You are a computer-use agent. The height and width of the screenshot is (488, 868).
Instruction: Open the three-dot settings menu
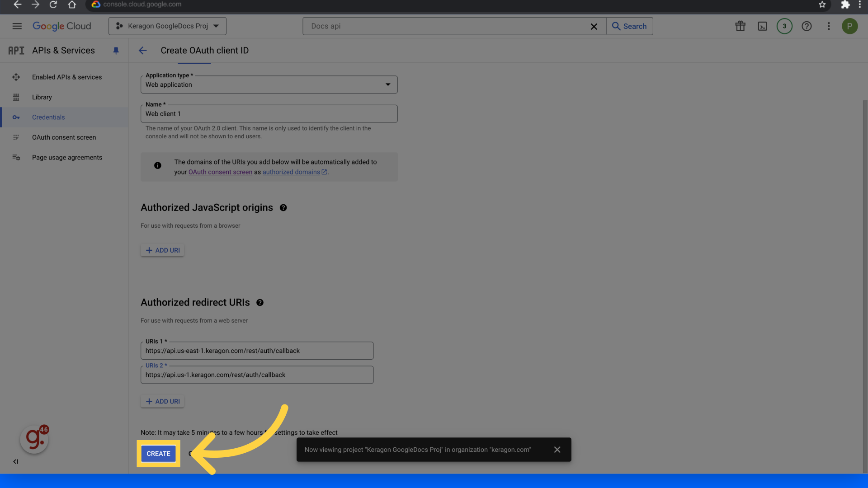[829, 26]
